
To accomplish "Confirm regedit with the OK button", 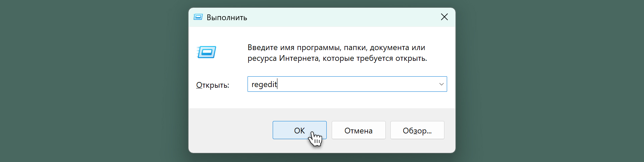I will (299, 130).
